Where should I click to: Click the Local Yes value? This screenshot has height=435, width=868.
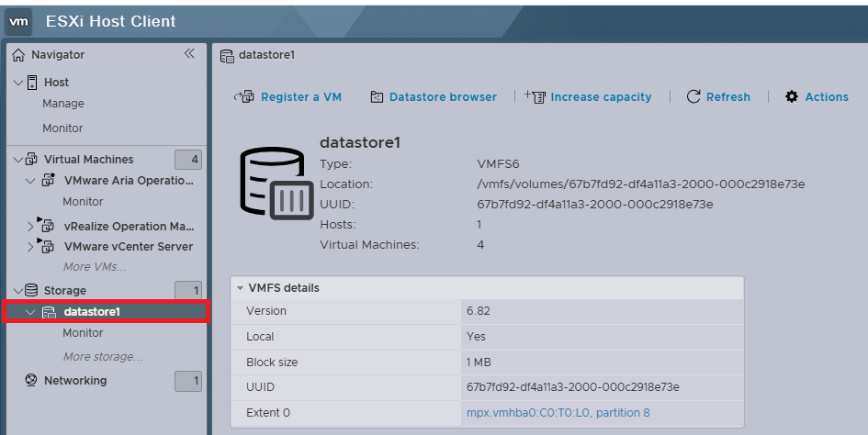(x=476, y=337)
